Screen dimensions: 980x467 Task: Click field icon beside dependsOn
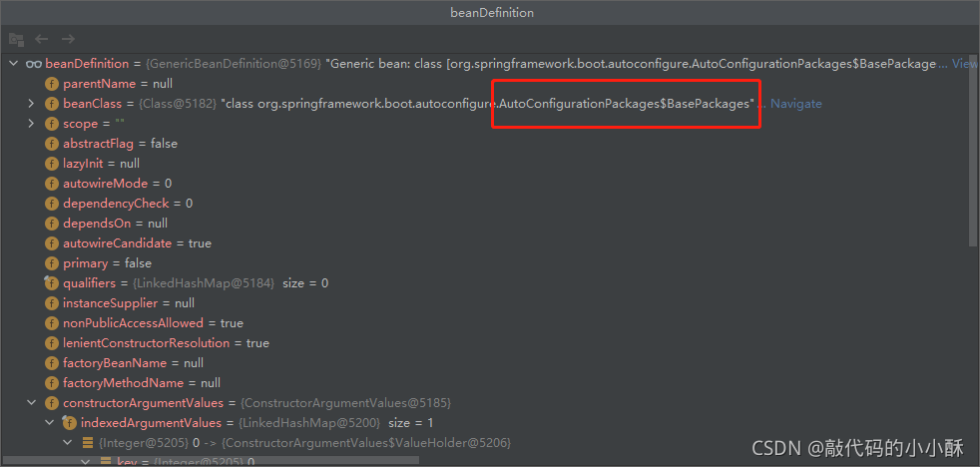[51, 224]
